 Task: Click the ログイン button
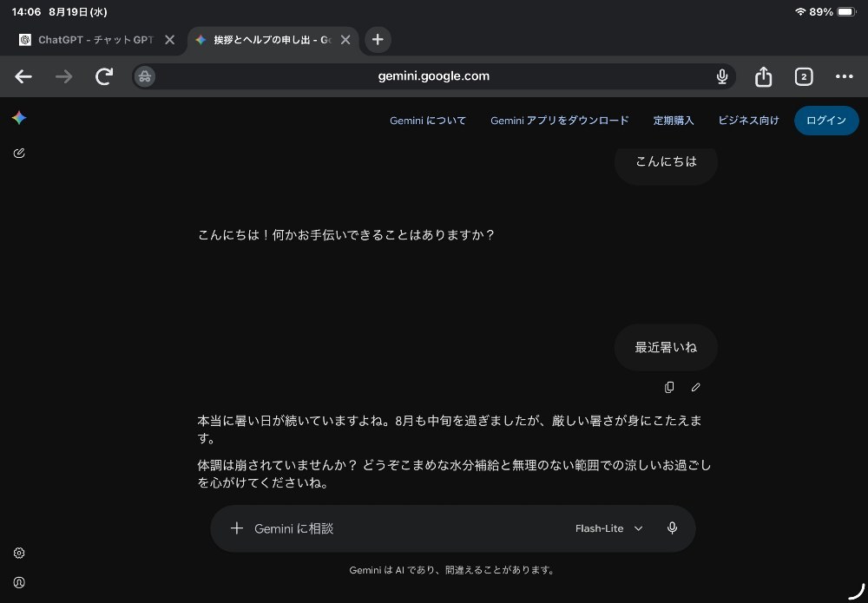(x=826, y=121)
